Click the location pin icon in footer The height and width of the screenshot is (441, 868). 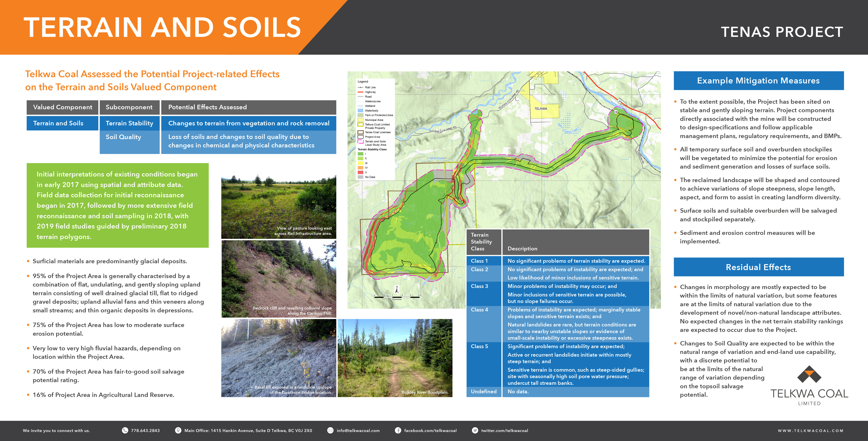pyautogui.click(x=178, y=430)
